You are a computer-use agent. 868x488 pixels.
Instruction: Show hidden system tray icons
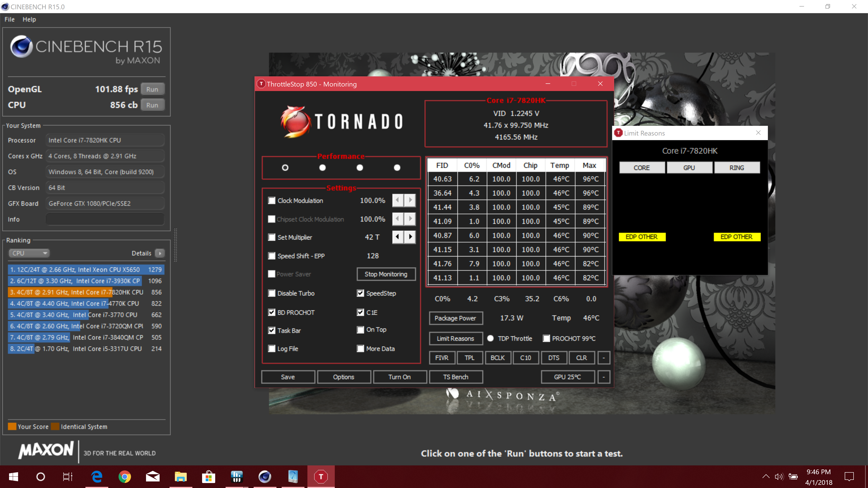[x=766, y=476]
